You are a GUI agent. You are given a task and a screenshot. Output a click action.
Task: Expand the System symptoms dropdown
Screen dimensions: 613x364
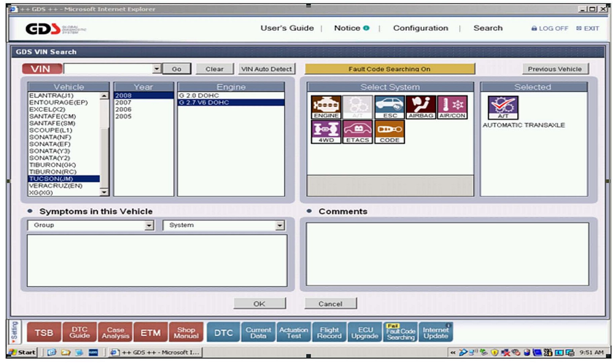[x=279, y=225]
